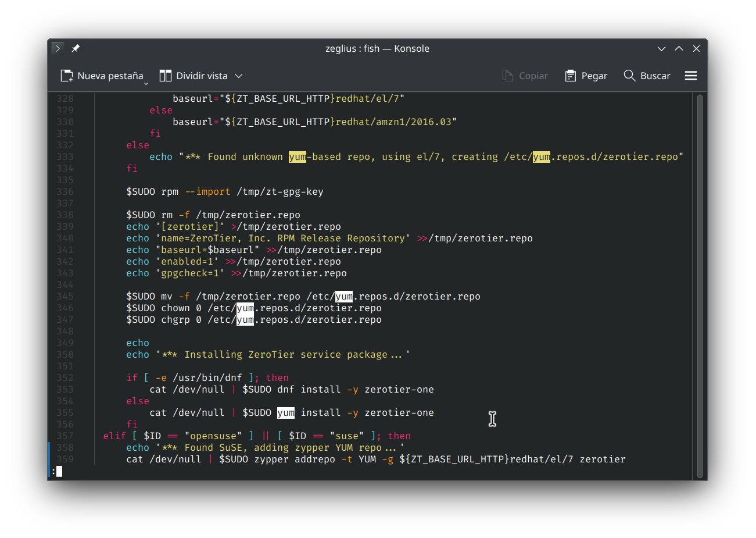Click 'mv' on the line 345 command
Image resolution: width=756 pixels, height=538 pixels.
[167, 297]
